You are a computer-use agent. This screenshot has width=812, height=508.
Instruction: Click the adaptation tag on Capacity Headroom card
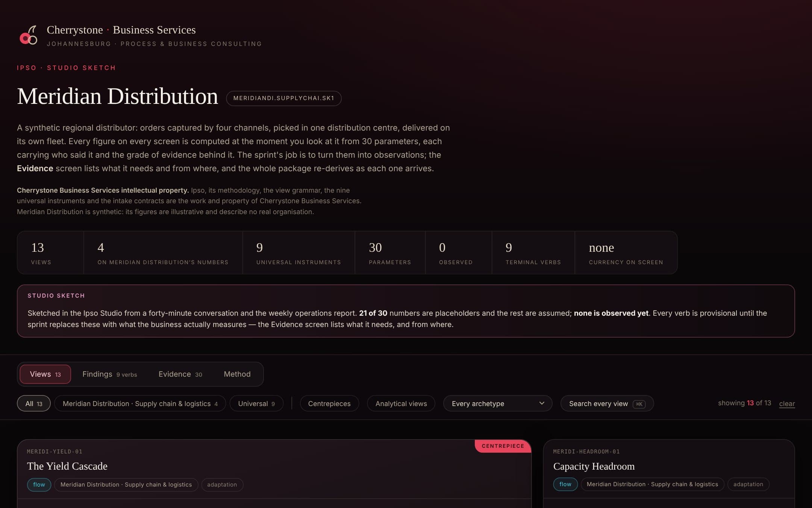[x=748, y=484]
